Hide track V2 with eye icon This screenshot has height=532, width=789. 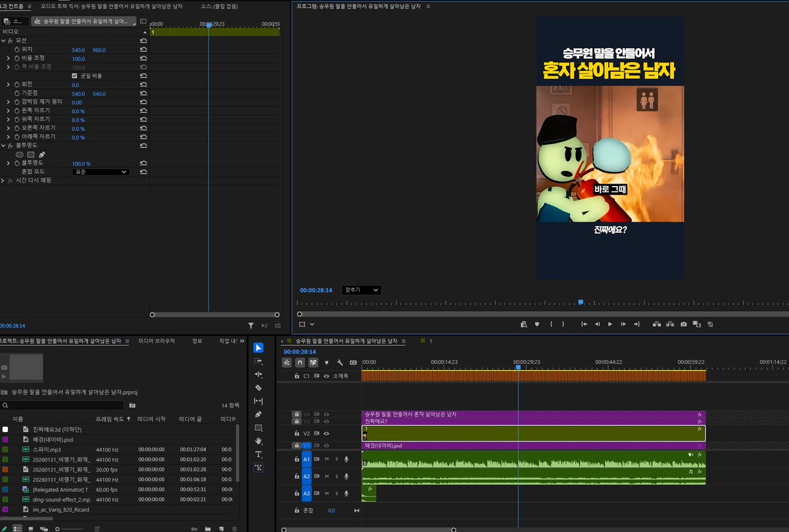(x=326, y=433)
